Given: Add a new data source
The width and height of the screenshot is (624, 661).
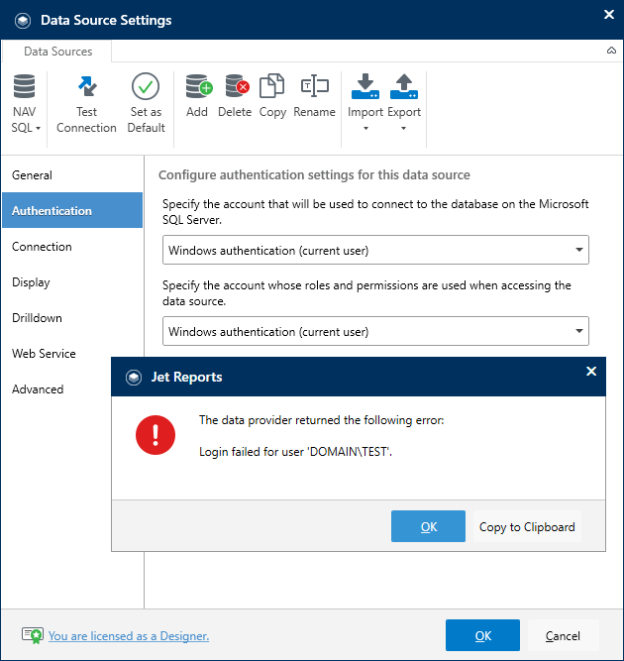Looking at the screenshot, I should (197, 96).
